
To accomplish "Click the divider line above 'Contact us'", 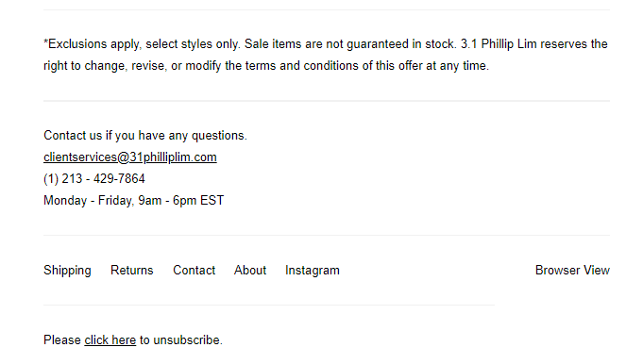I will tap(327, 101).
